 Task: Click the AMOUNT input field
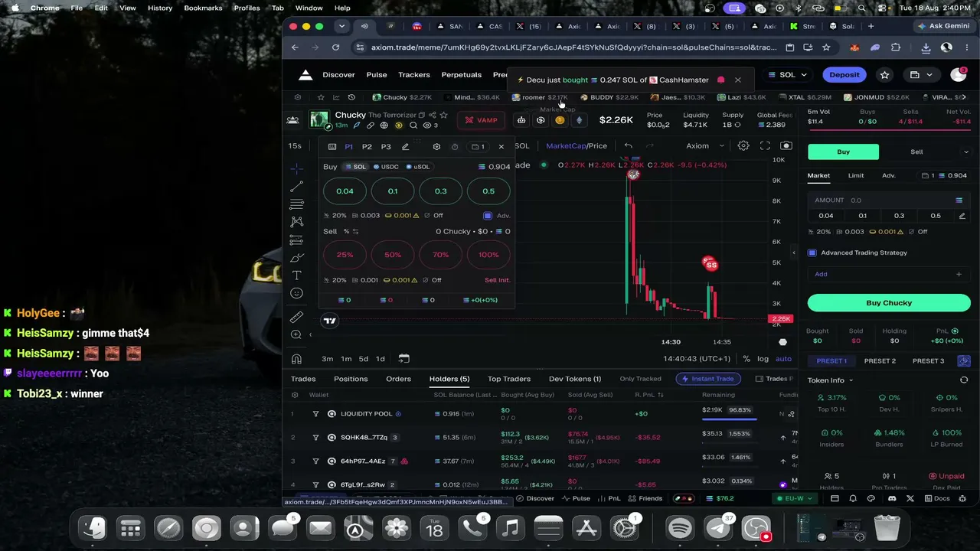(x=889, y=201)
